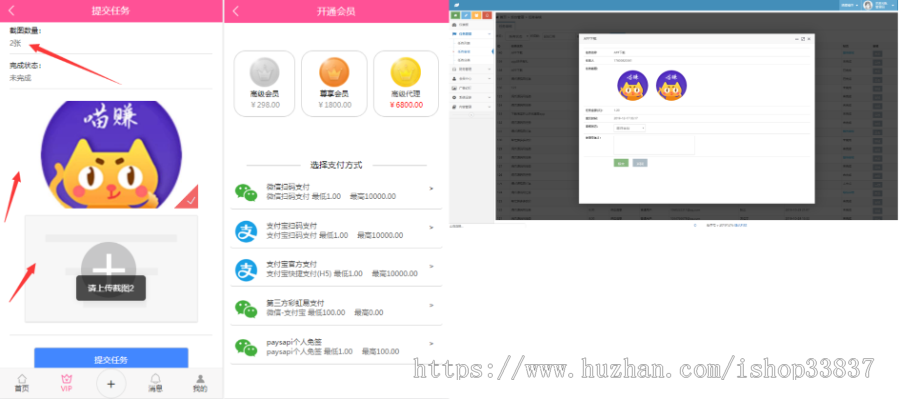The image size is (900, 399).
Task: Select the silver crown 高级会员 badge
Action: coord(265,72)
